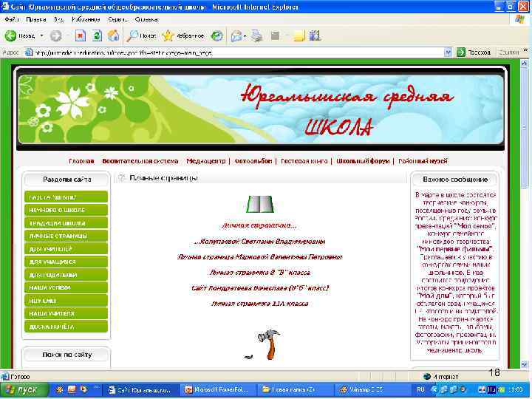Click the Mail envelope toolbar icon
Image resolution: width=532 pixels, height=399 pixels.
point(236,35)
